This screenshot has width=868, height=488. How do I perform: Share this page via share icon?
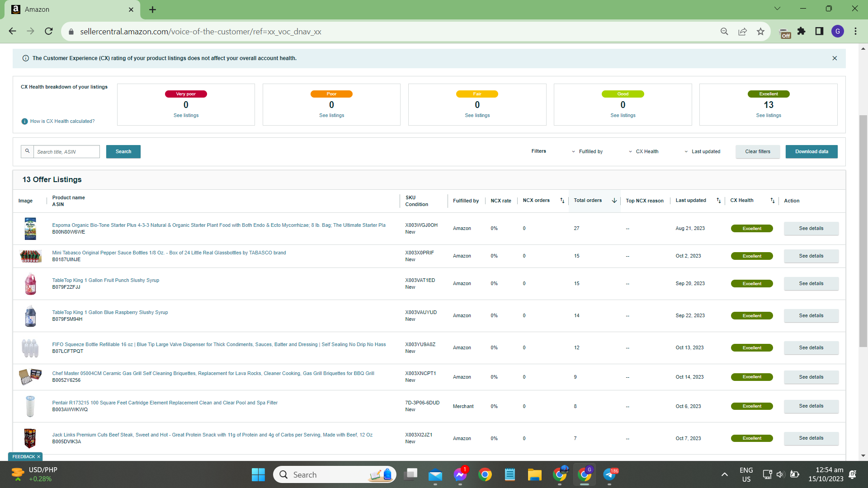tap(742, 32)
